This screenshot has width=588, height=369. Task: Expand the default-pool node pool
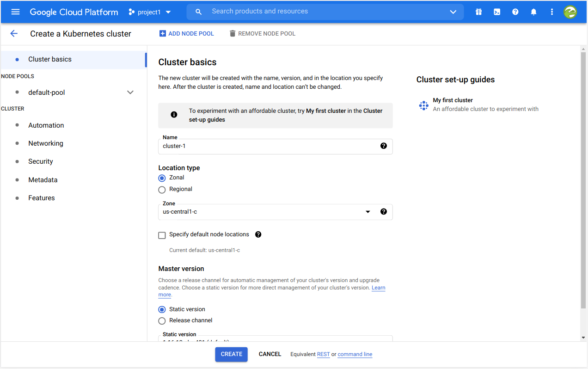pos(130,92)
